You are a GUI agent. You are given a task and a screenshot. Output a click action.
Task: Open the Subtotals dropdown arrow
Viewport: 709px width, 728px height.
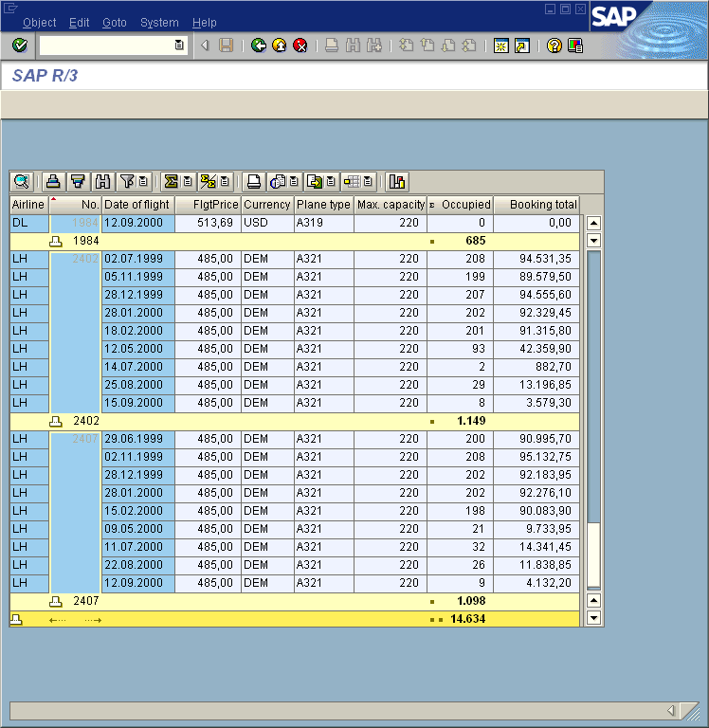pyautogui.click(x=225, y=182)
